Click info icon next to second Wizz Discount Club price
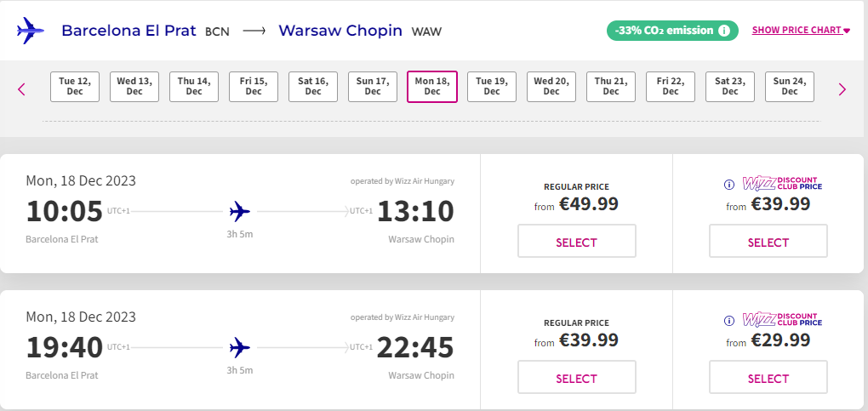The height and width of the screenshot is (411, 868). [729, 321]
